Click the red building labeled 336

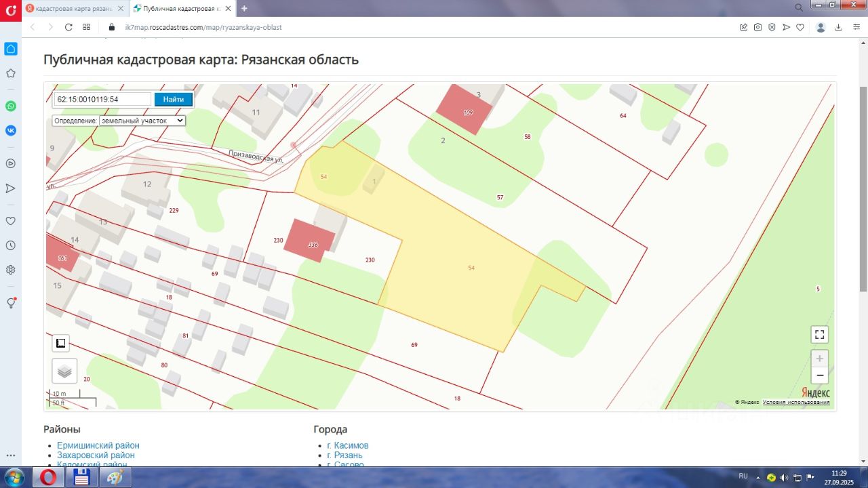309,240
